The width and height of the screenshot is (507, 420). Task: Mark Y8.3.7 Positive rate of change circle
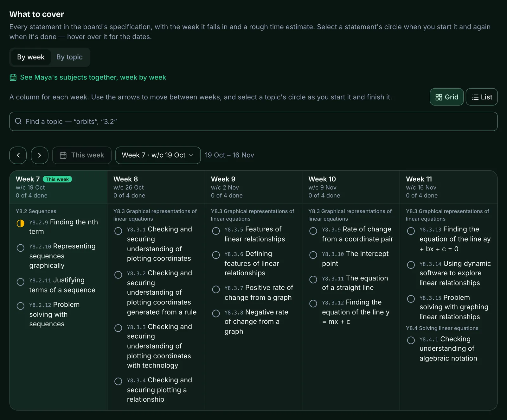click(216, 289)
